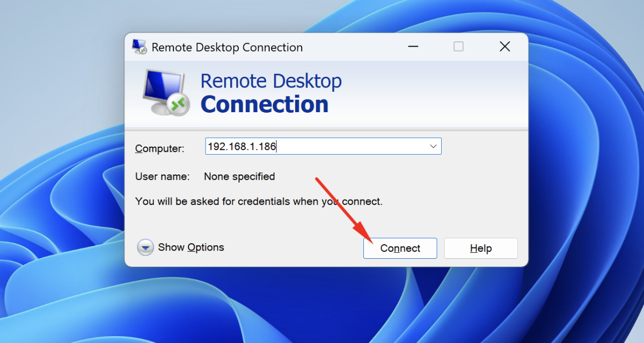Click the User name: label
644x343 pixels.
click(162, 177)
